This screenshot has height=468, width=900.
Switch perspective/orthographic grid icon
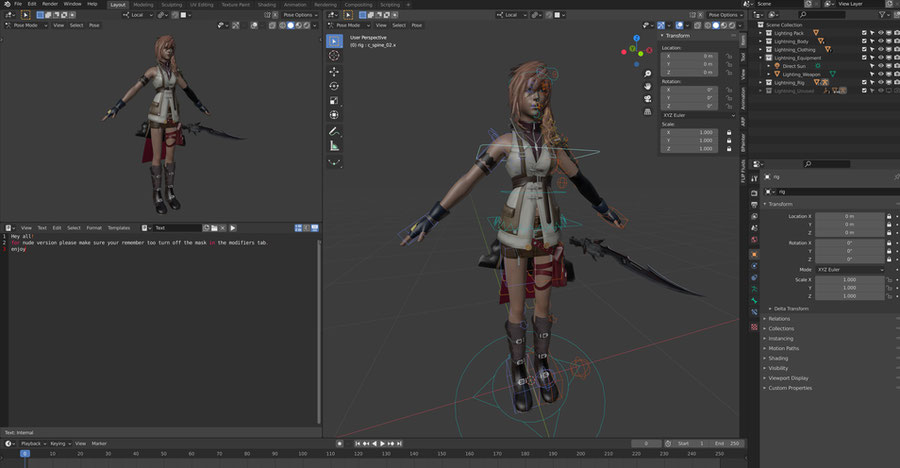(x=647, y=111)
